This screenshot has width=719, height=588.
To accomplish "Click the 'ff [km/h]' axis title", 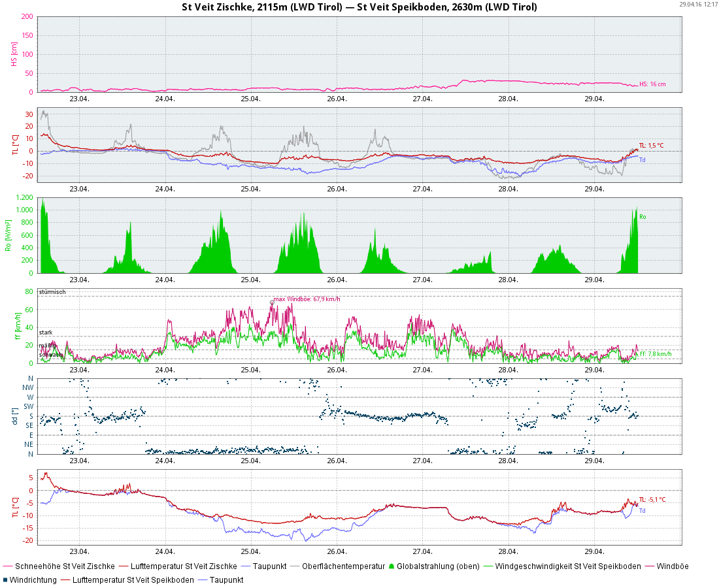I will coord(18,326).
